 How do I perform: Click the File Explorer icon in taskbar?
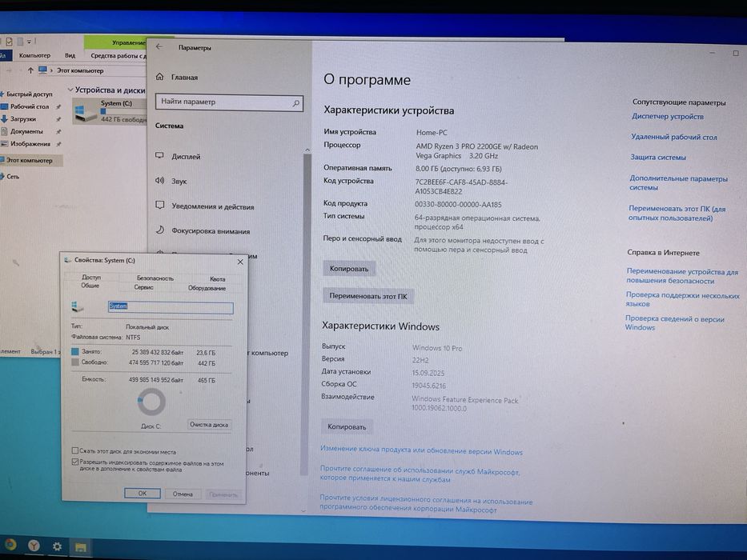pyautogui.click(x=81, y=547)
